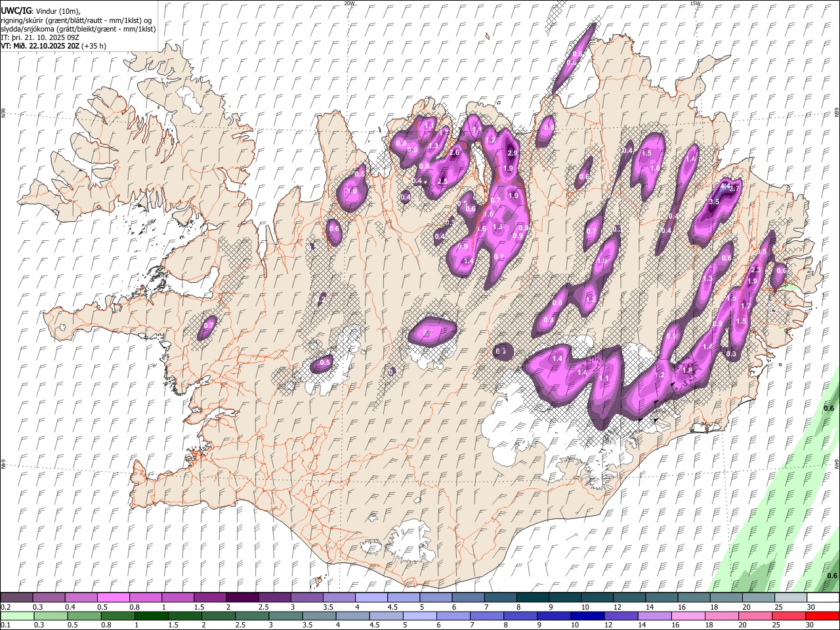840x630 pixels.
Task: Click the "2.9" precipitation value on map
Action: (x=513, y=153)
